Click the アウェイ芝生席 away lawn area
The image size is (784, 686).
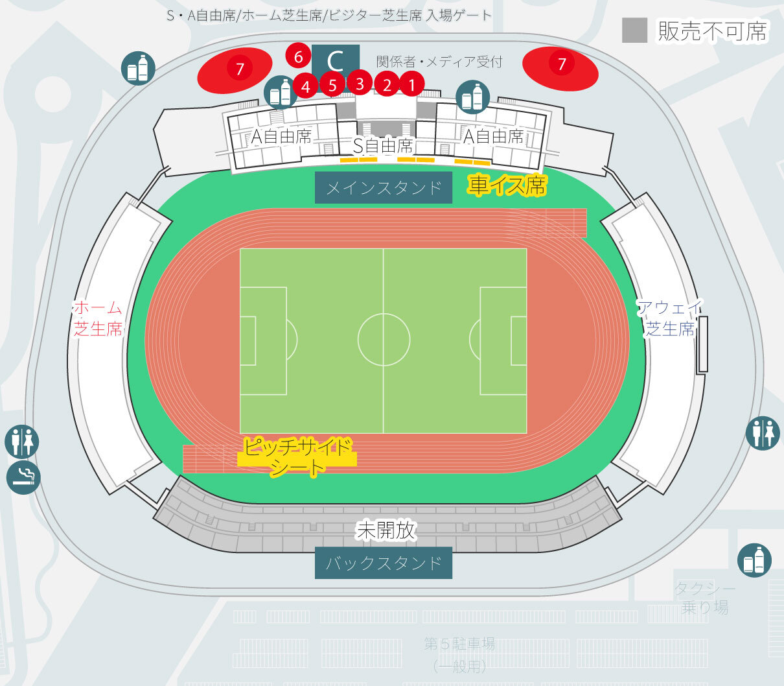click(x=670, y=318)
